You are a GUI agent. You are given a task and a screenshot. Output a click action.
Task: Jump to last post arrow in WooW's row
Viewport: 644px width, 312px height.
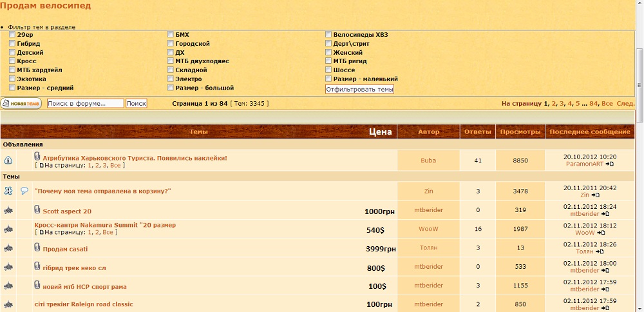click(601, 233)
